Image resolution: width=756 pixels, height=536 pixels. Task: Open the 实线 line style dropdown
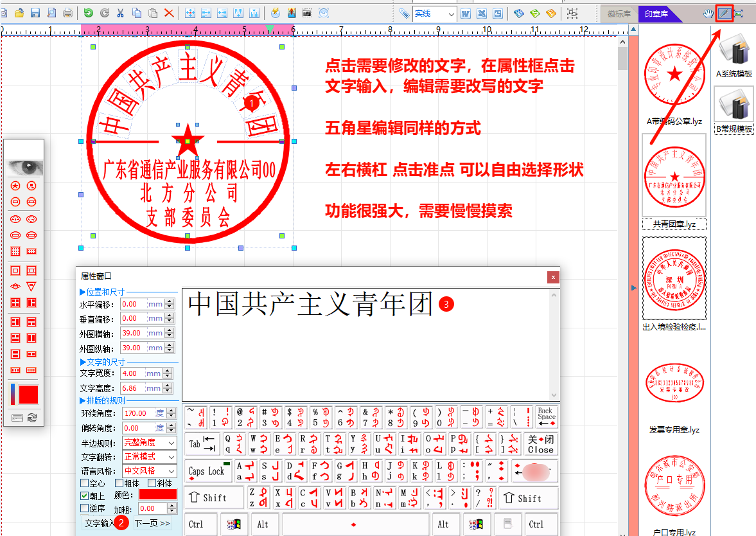click(x=434, y=14)
